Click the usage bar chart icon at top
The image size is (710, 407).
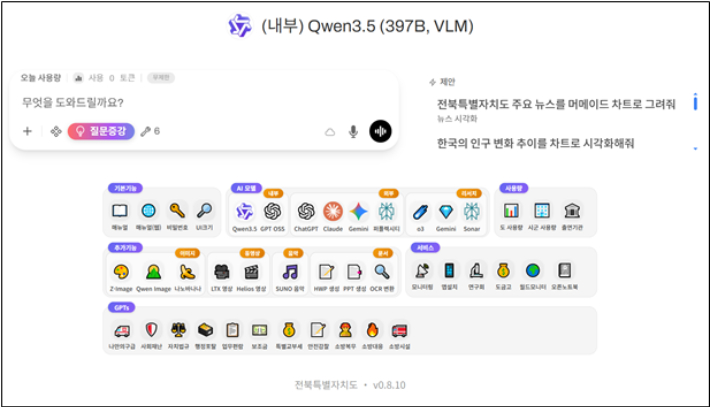[79, 78]
